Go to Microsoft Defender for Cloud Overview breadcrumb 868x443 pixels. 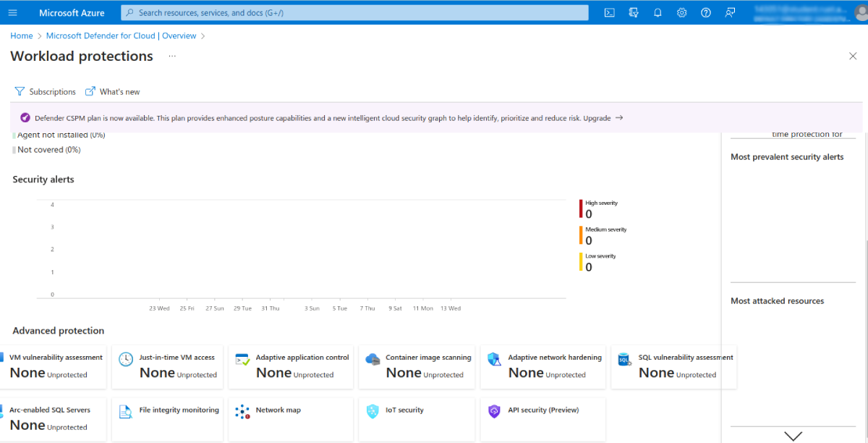click(x=121, y=35)
